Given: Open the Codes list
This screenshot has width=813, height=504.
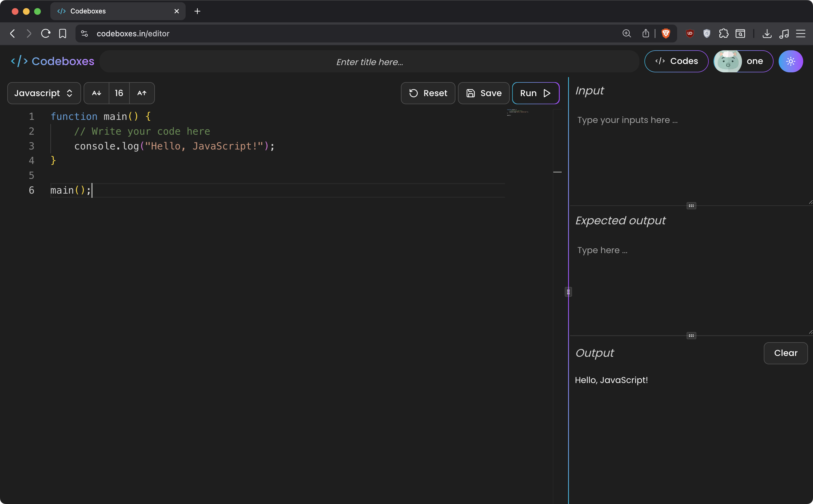Looking at the screenshot, I should 676,61.
